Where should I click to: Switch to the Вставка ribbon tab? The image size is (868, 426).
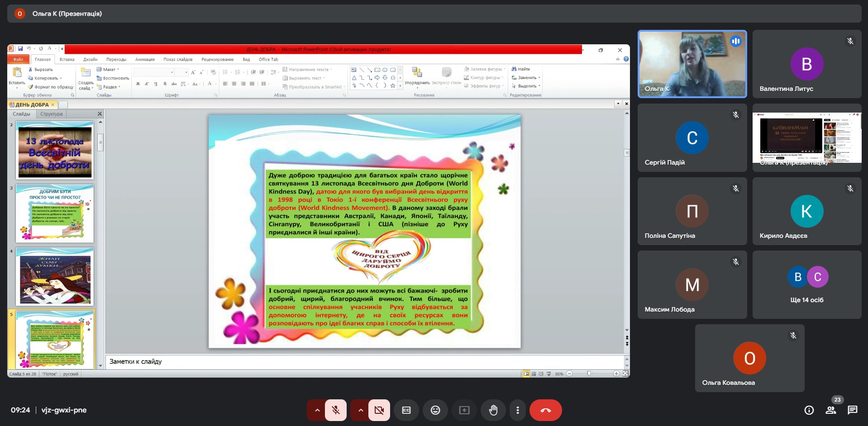(67, 59)
